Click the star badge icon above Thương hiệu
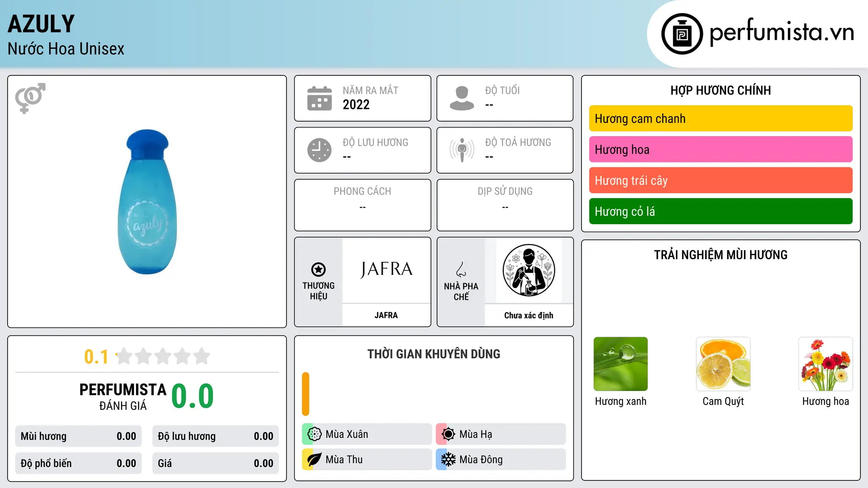This screenshot has width=868, height=488. (318, 269)
